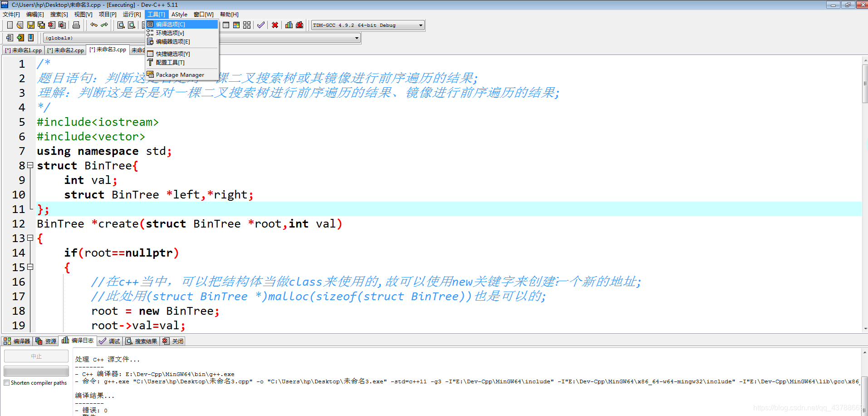Click the Close All files icon

coord(62,25)
